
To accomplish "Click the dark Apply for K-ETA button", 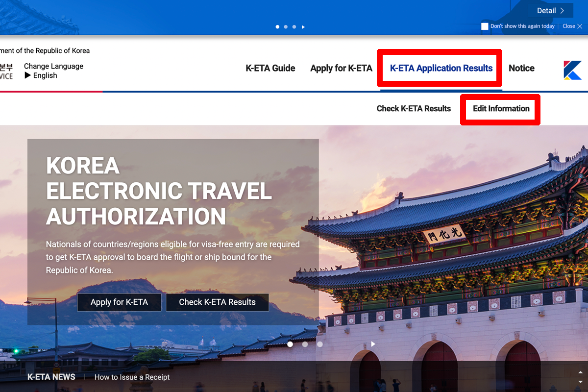I will [x=119, y=302].
